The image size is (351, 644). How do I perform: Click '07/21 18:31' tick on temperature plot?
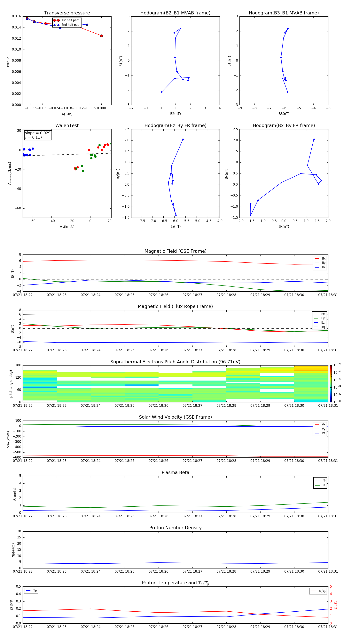coord(328,627)
